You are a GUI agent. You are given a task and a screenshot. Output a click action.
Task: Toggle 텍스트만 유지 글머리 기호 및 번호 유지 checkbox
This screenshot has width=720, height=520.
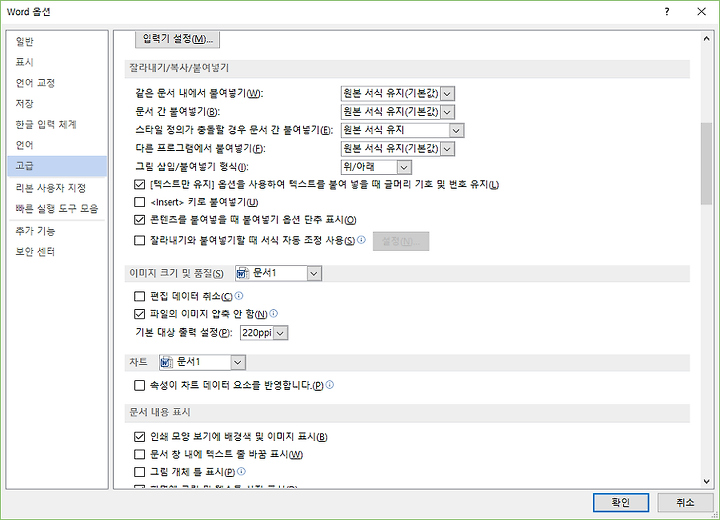coord(139,185)
